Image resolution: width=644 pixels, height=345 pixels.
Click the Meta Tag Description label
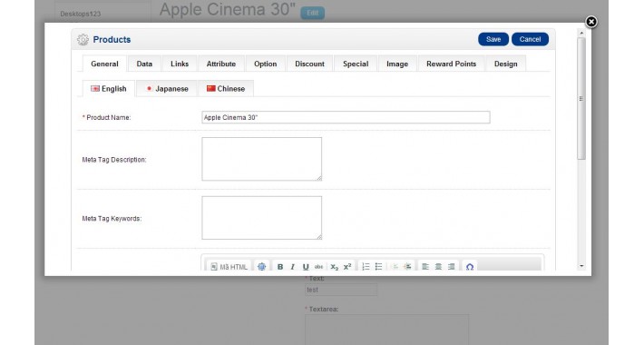114,160
